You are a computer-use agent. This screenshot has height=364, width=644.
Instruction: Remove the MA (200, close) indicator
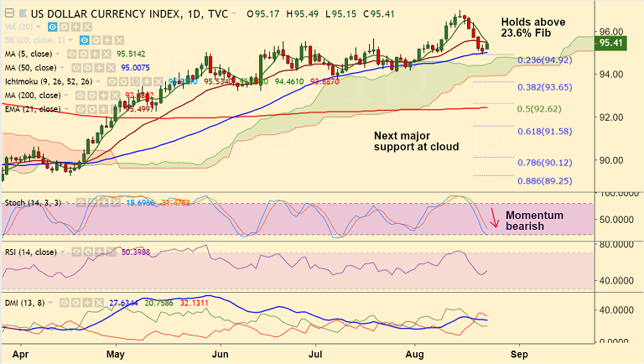point(115,96)
